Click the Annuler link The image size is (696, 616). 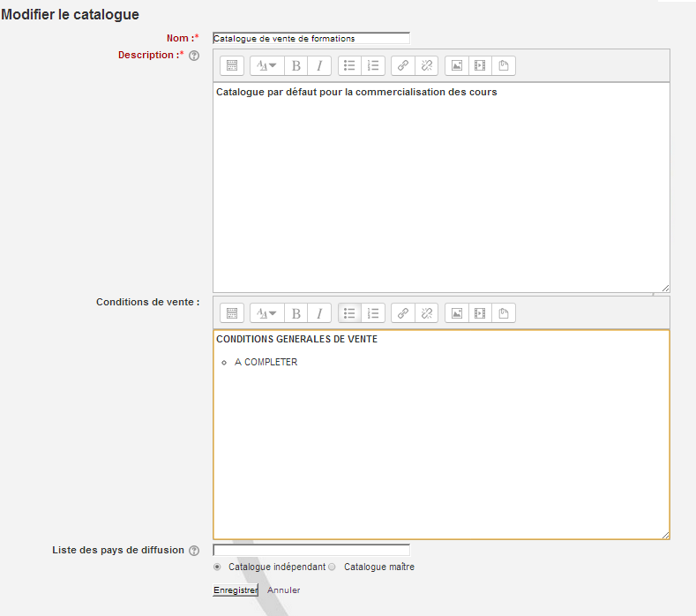pyautogui.click(x=284, y=590)
